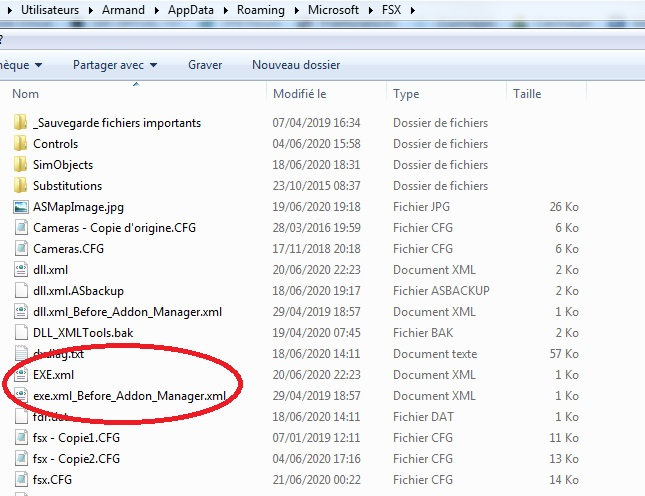Select the EXE.xml document icon

21,374
